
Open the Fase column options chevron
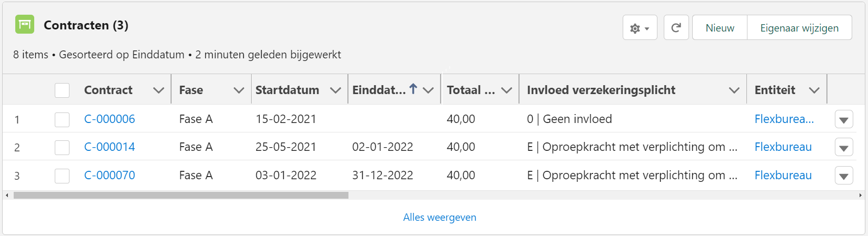click(238, 90)
